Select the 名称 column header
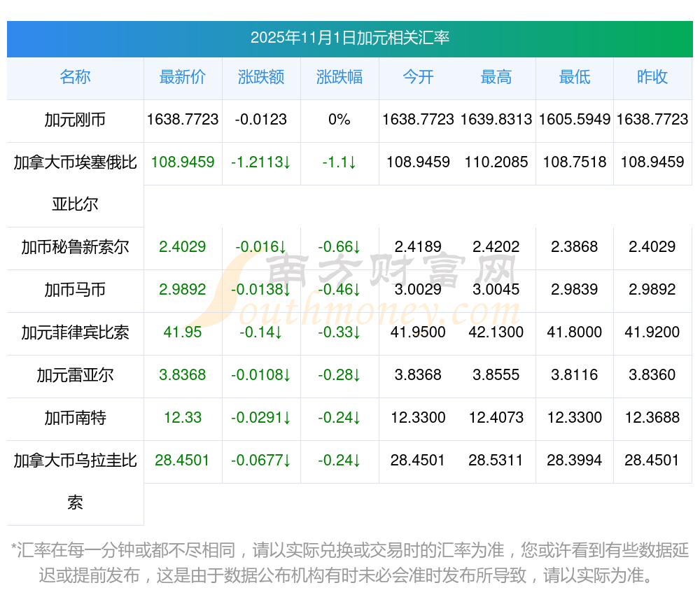The width and height of the screenshot is (700, 597). point(75,77)
